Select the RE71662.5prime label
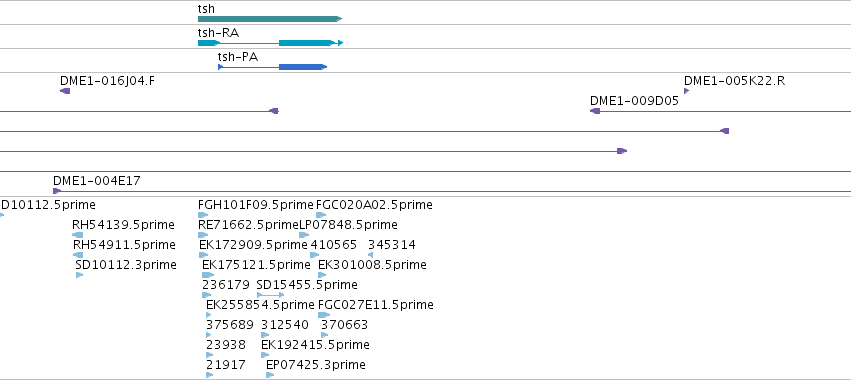Viewport: 851px width, 380px height. point(249,225)
